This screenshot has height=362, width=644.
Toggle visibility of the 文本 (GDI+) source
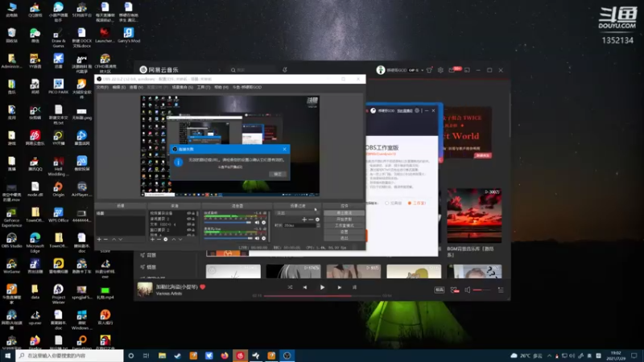(x=189, y=224)
